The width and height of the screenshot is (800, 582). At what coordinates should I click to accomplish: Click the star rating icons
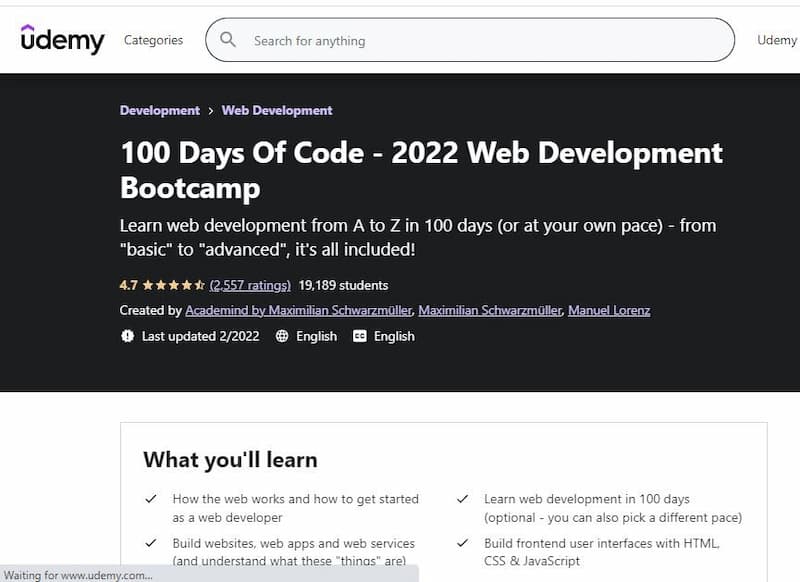(x=173, y=285)
